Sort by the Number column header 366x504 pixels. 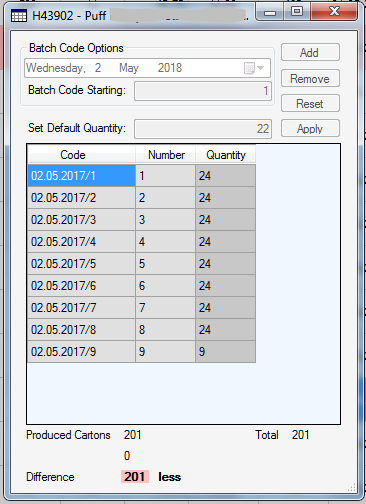click(x=166, y=155)
